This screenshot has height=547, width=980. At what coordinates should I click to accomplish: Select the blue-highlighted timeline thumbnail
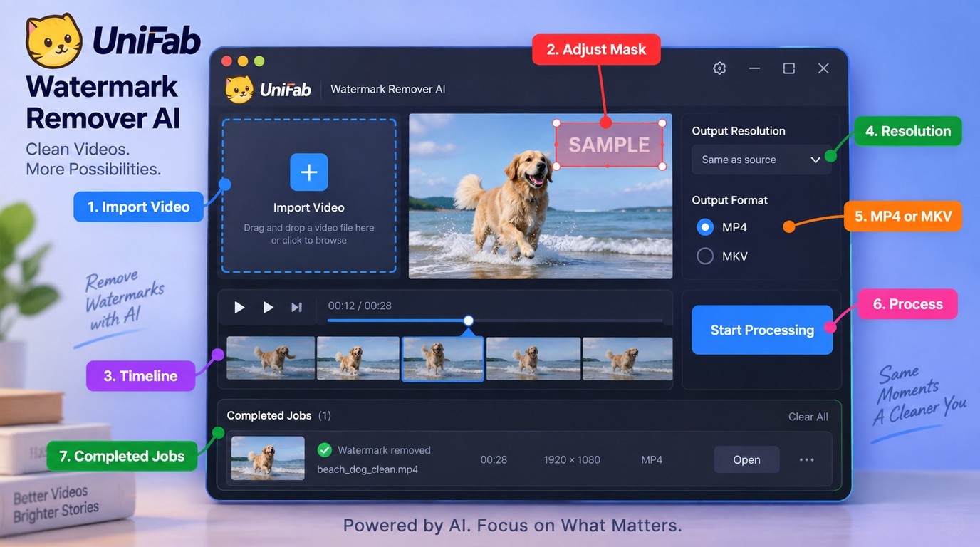click(443, 359)
